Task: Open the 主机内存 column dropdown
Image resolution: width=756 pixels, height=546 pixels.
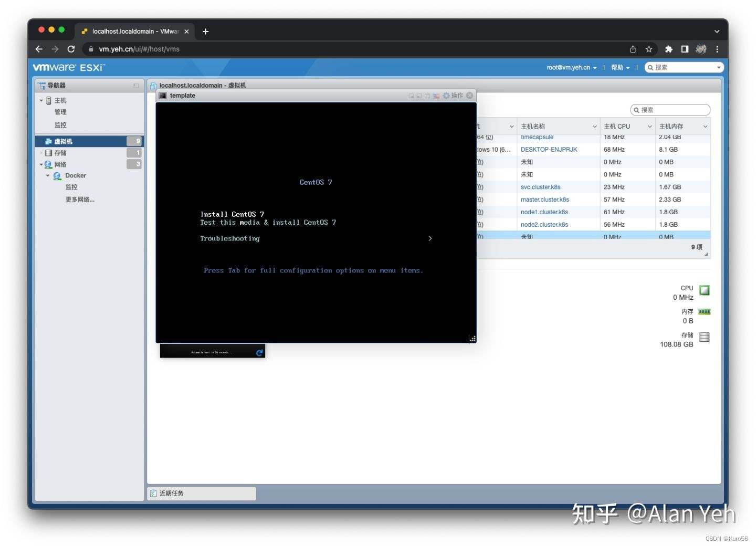Action: pos(705,127)
